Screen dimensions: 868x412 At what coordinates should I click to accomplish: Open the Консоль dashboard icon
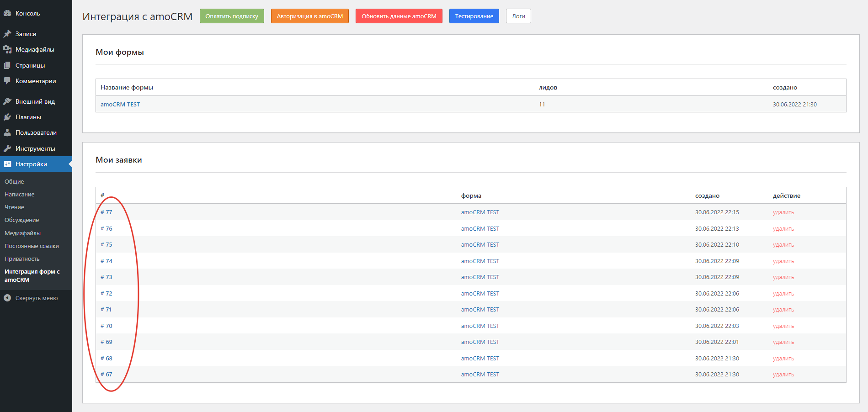pos(7,13)
